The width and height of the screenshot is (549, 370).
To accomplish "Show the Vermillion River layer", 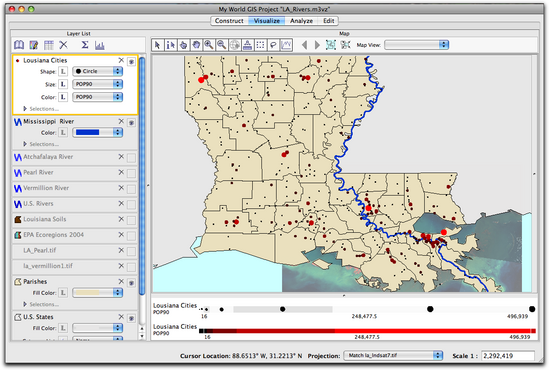I will [131, 189].
